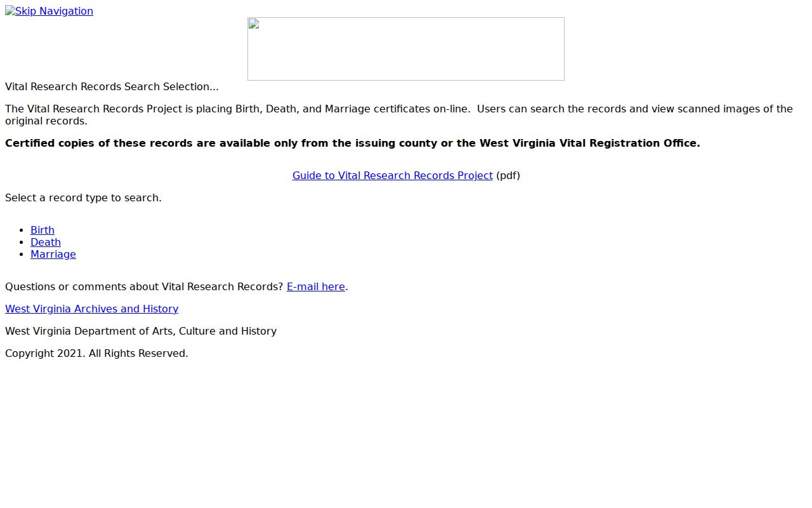The width and height of the screenshot is (812, 508).
Task: Click the 'Vital Research Records Search Selection...' heading
Action: pyautogui.click(x=112, y=86)
